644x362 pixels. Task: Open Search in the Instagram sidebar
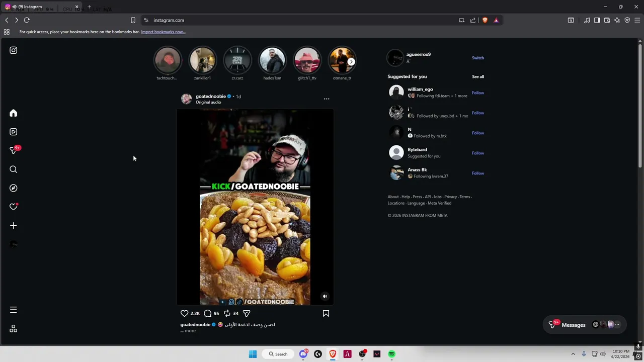(14, 169)
